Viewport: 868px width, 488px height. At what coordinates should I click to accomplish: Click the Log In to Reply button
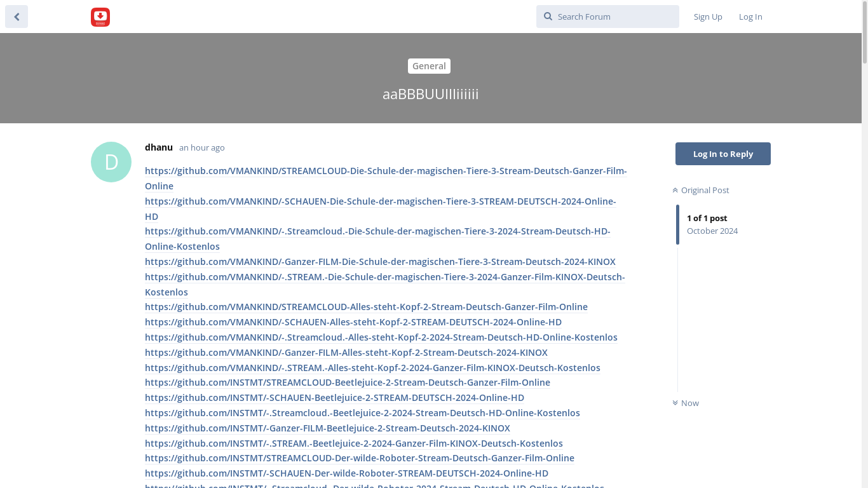tap(723, 154)
